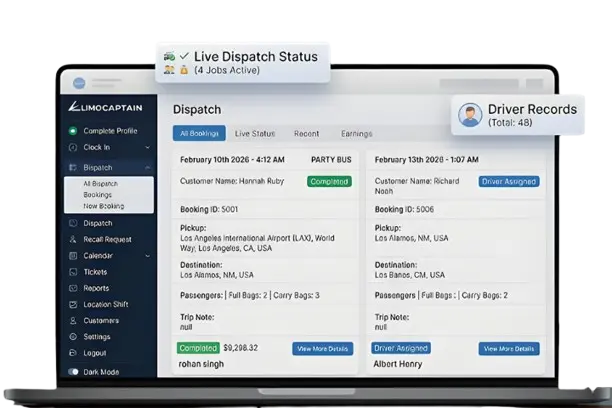Open the Earnings tab
Screen dimensions: 612x408
coord(356,133)
